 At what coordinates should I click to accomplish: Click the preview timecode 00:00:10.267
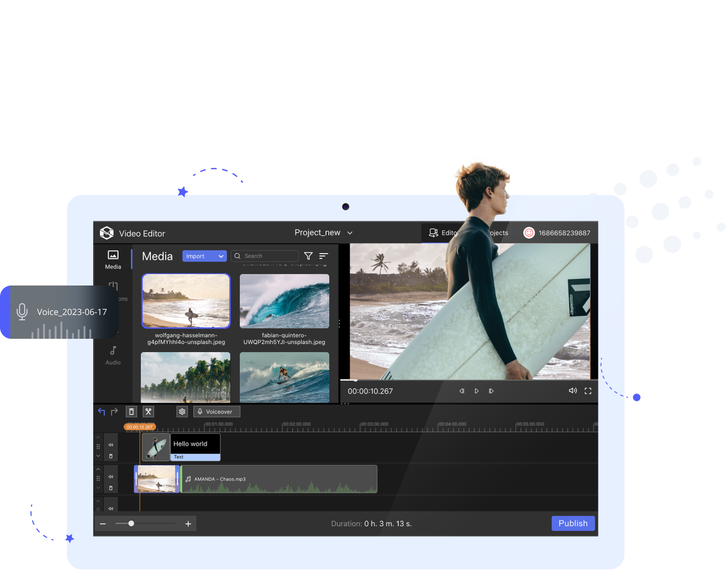(370, 391)
